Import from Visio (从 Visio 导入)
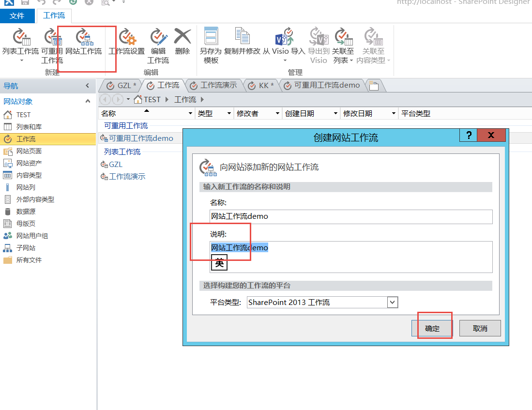Image resolution: width=532 pixels, height=410 pixels. [x=284, y=46]
